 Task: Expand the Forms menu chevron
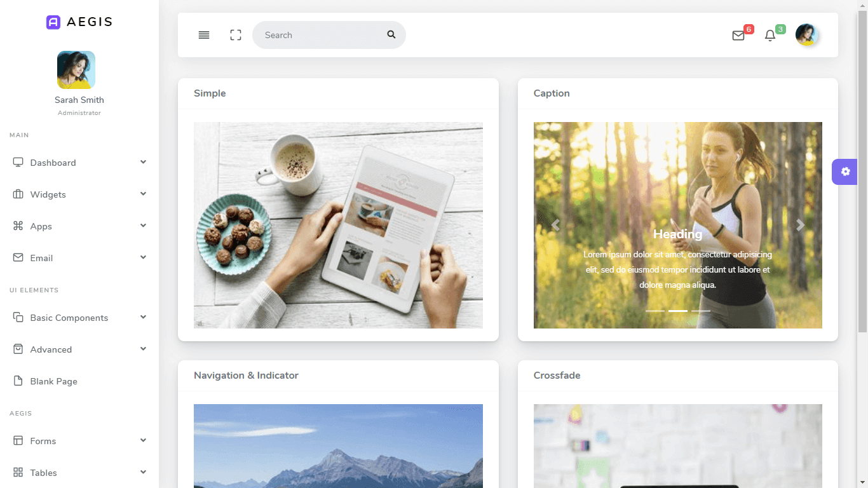143,440
